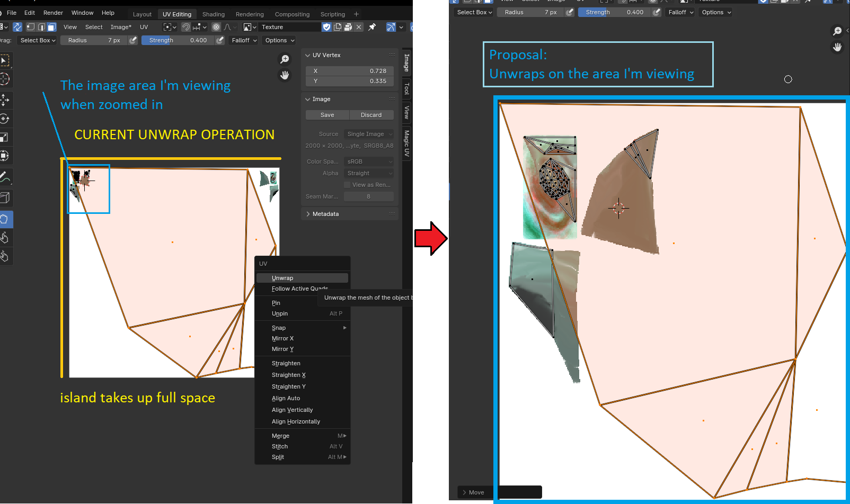The width and height of the screenshot is (850, 504).
Task: Click the zoom magnifier gizmo in right editor
Action: [837, 31]
